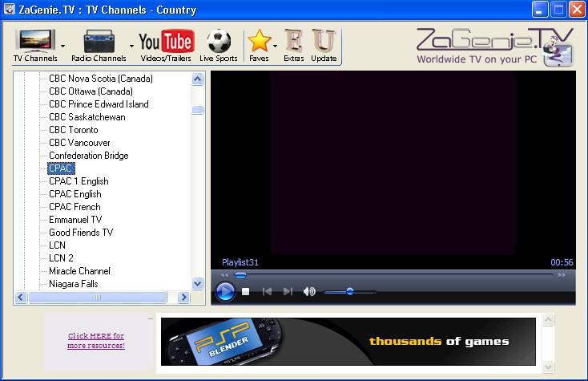Click channel list scroll up arrow
This screenshot has width=588, height=381.
coord(197,79)
